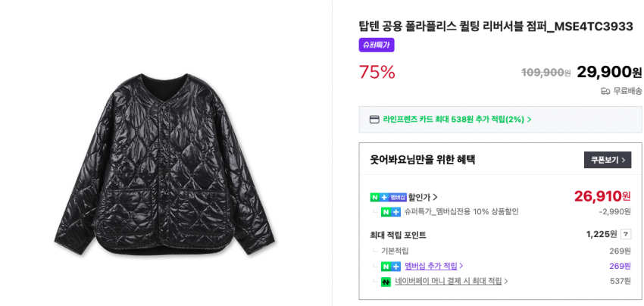644x306 pixels.
Task: Click N+ icon beside 멤버십 추가 적립
Action: 391,266
